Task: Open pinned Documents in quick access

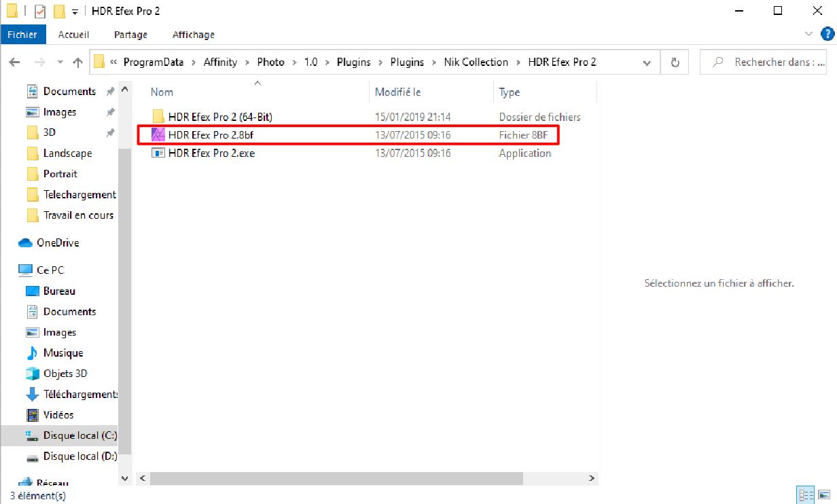Action: [69, 91]
